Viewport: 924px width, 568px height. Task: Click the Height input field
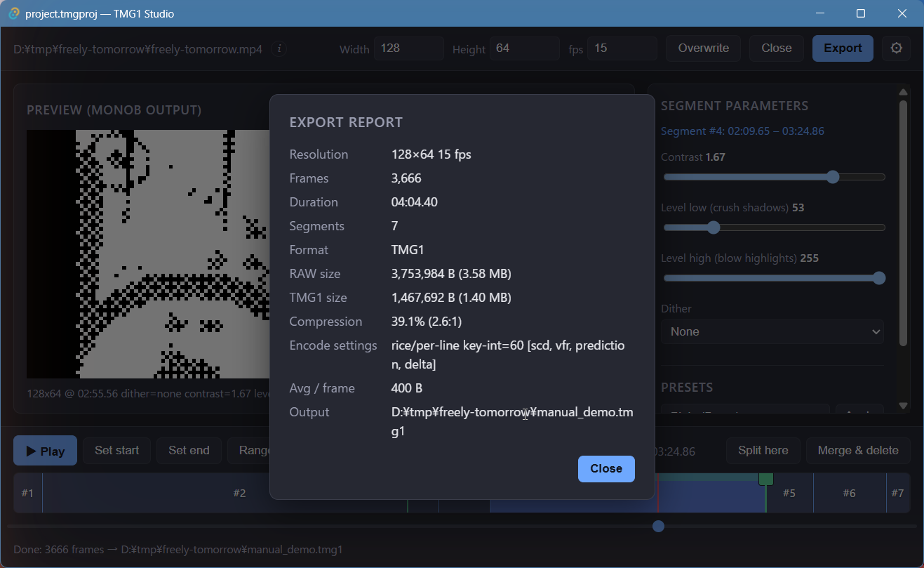(525, 48)
